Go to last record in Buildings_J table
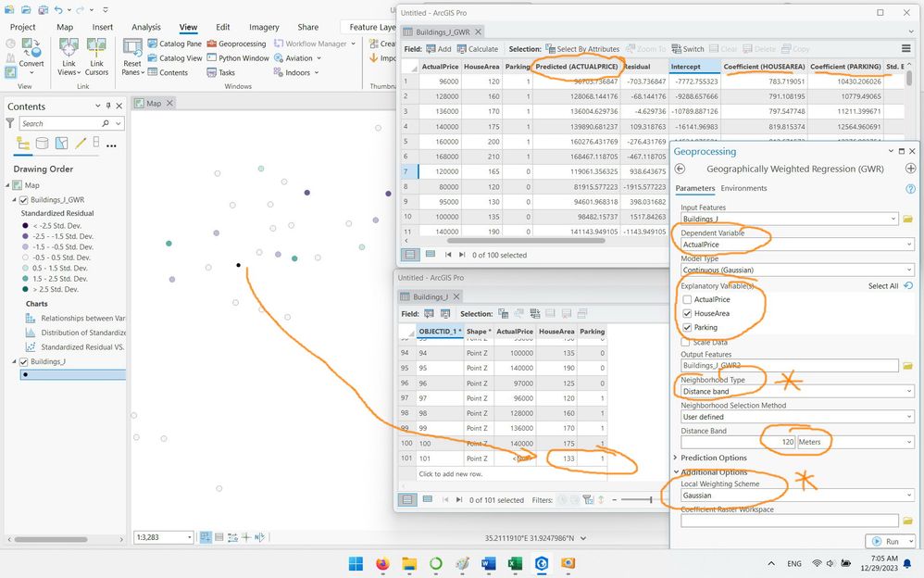The width and height of the screenshot is (924, 578). coord(459,499)
